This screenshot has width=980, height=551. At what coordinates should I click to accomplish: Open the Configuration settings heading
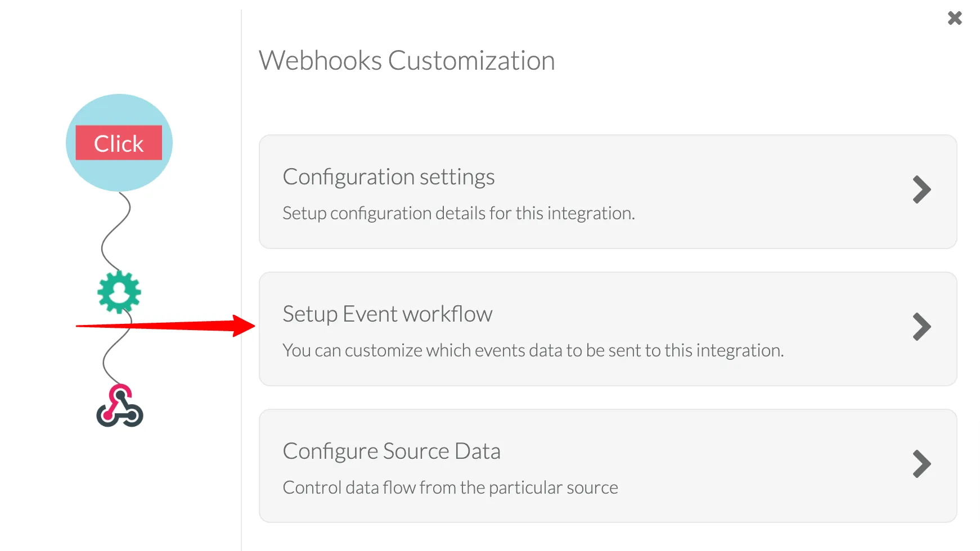(389, 177)
